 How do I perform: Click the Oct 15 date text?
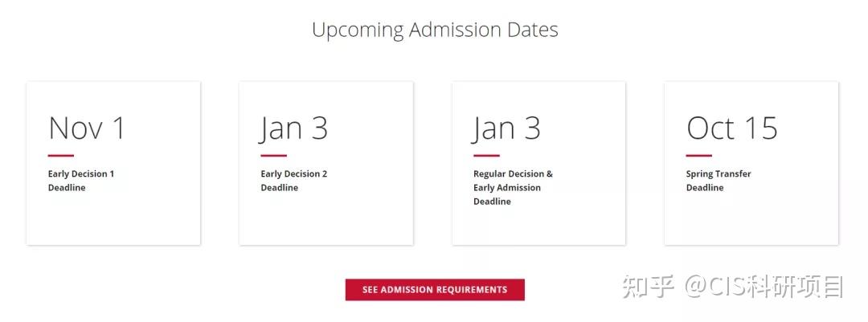732,128
